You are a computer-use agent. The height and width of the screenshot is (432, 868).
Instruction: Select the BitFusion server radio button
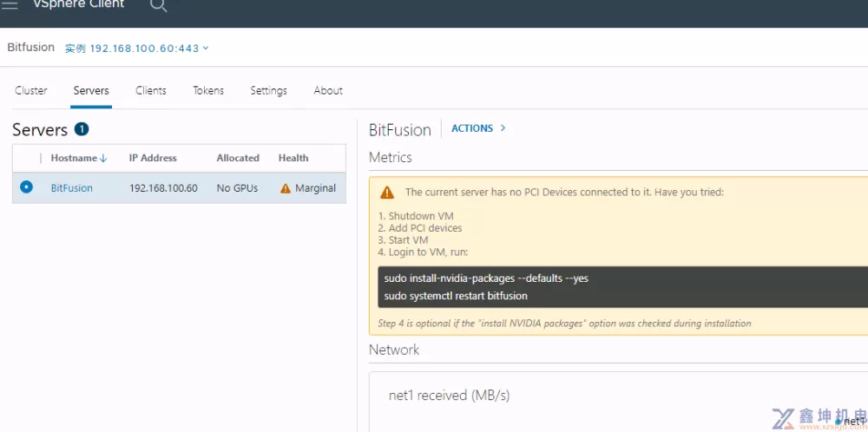click(x=26, y=187)
